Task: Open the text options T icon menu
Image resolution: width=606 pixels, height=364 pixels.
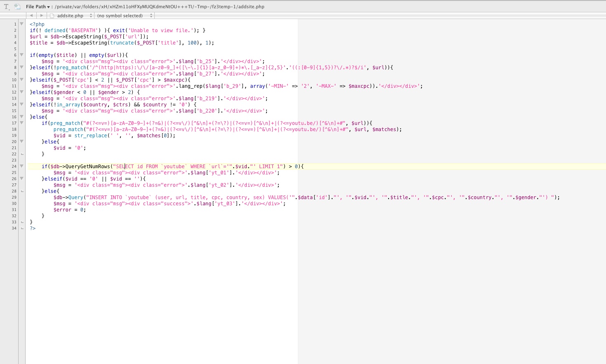Action: (7, 7)
